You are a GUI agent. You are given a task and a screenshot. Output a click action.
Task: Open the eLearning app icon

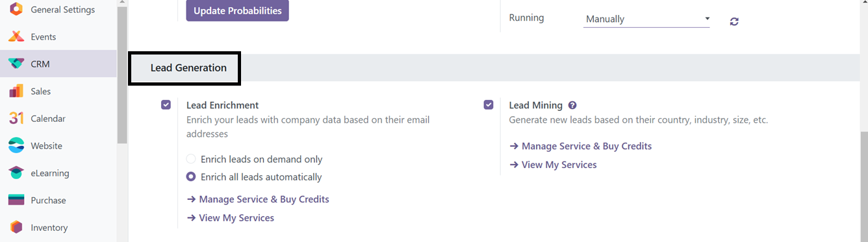coord(16,173)
